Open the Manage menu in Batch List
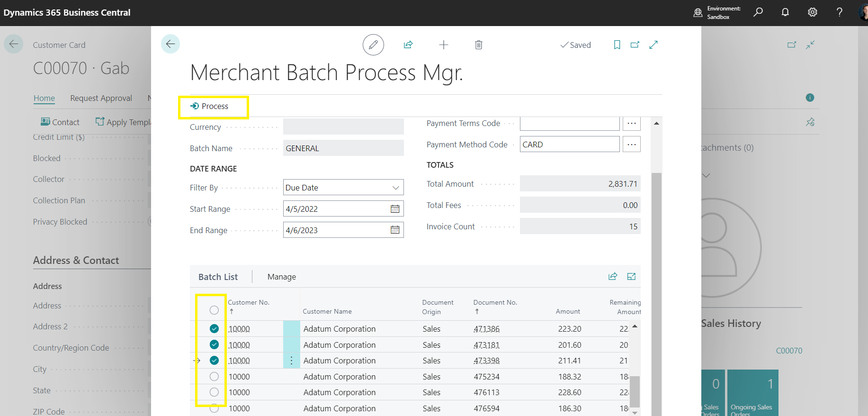Viewport: 868px width, 416px height. click(282, 277)
